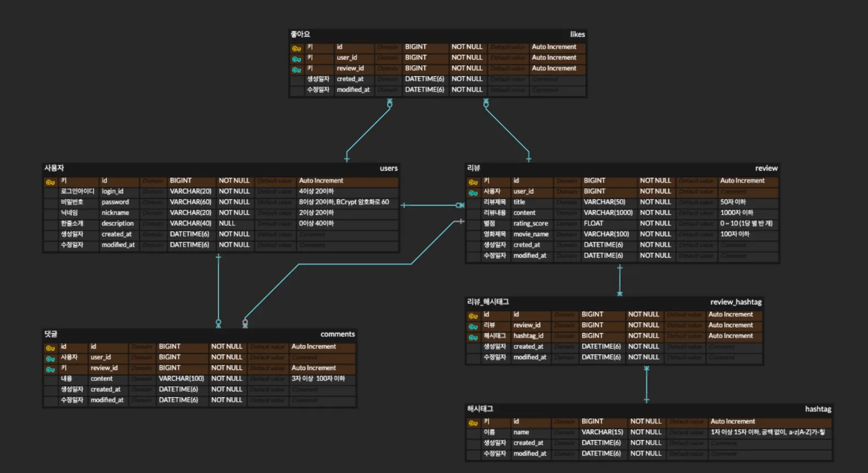
Task: Click the foreign key icon beside likes user_id
Action: point(296,59)
